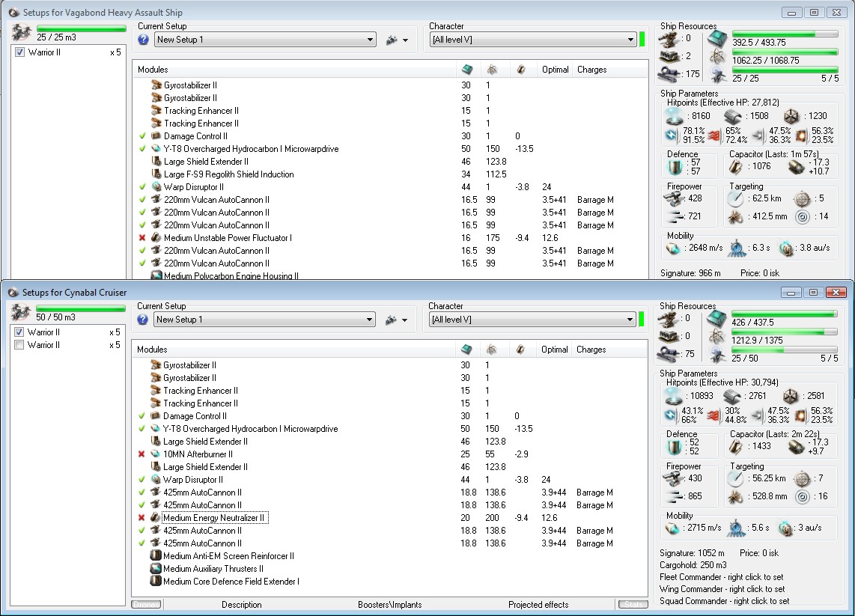Click Squad Commander - right click to set

724,601
